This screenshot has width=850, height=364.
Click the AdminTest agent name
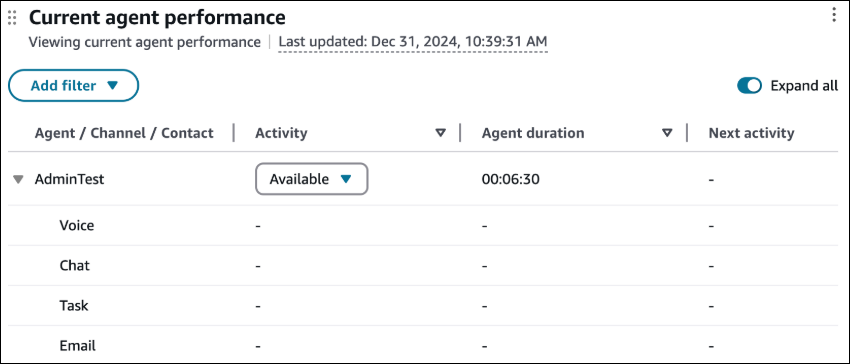[69, 179]
